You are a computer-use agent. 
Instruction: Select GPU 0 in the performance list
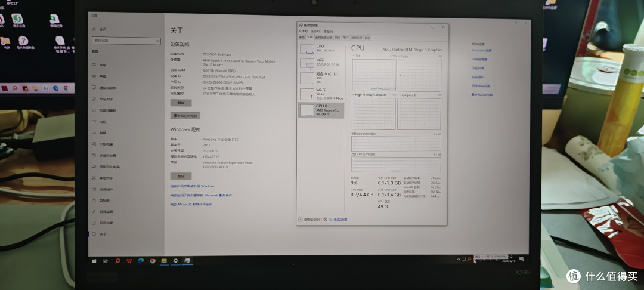point(321,110)
